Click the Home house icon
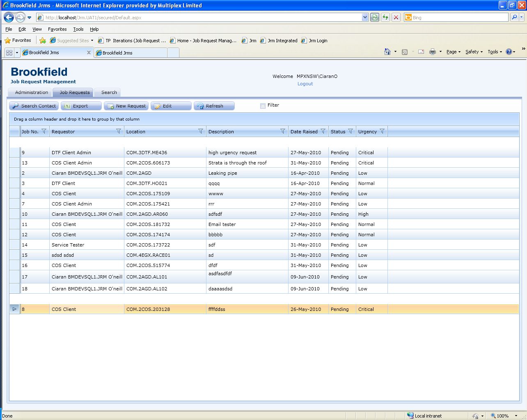The width and height of the screenshot is (527, 420). (x=387, y=52)
